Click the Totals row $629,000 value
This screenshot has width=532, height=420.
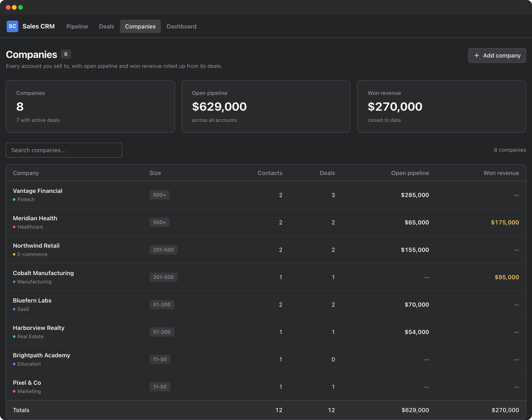click(415, 410)
